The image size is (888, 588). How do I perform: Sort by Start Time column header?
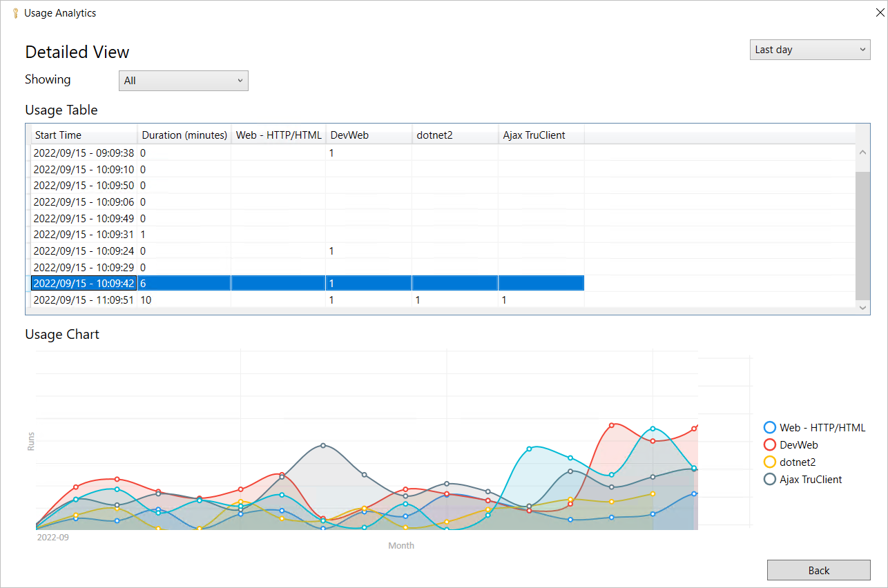pyautogui.click(x=84, y=135)
